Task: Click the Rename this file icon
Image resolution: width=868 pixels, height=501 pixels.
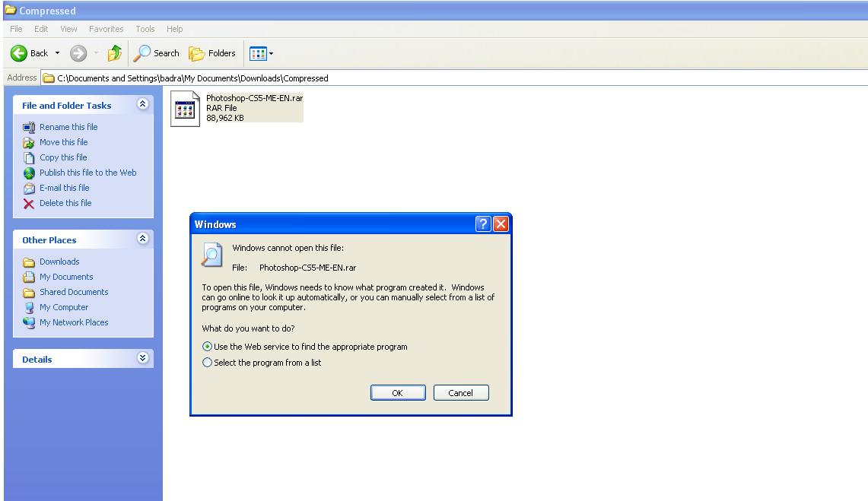Action: coord(29,127)
